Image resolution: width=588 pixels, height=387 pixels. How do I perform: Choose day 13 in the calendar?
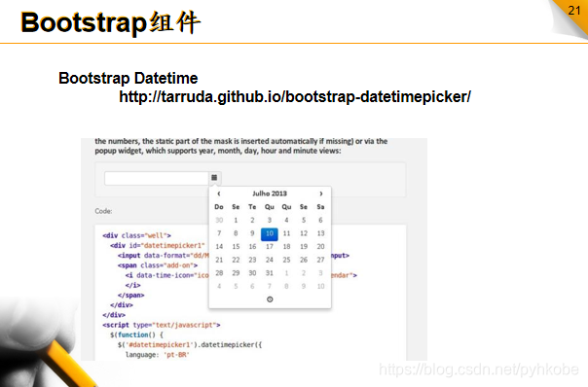[x=320, y=233]
